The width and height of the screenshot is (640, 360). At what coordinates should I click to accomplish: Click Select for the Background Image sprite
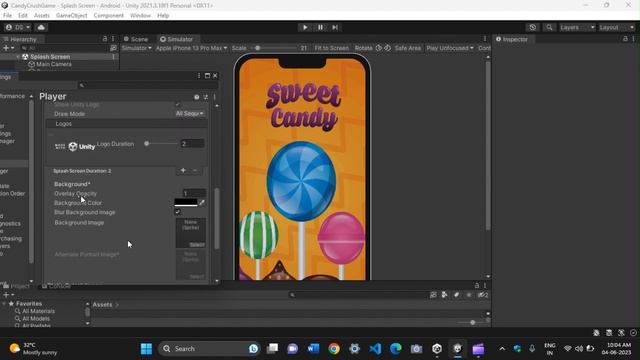197,244
